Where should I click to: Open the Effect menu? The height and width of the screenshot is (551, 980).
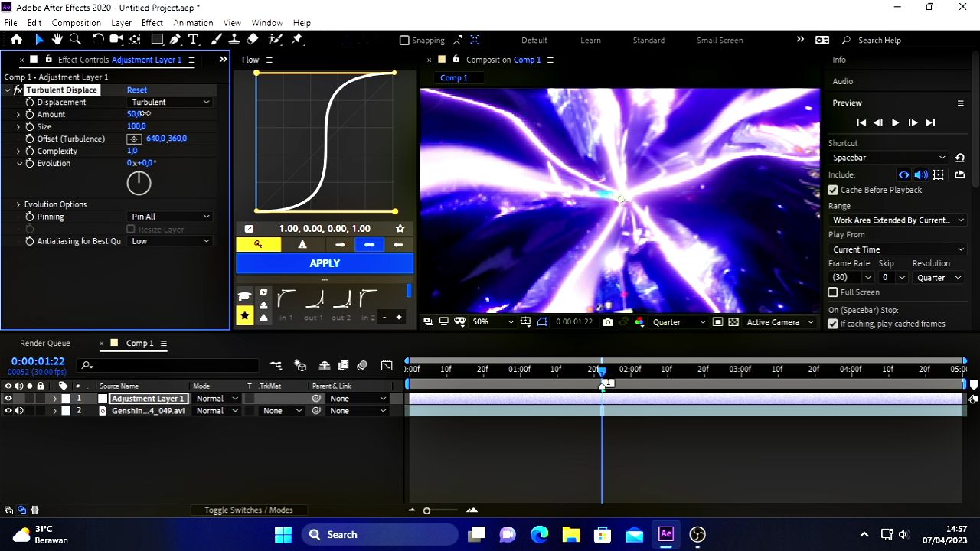pos(152,23)
